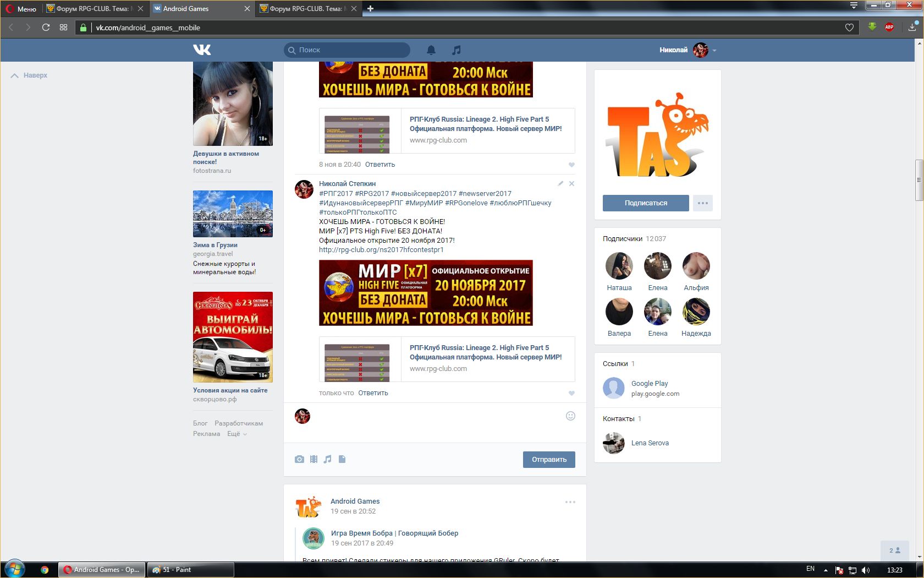924x578 pixels.
Task: Click Наверх to scroll to top
Action: pos(29,75)
